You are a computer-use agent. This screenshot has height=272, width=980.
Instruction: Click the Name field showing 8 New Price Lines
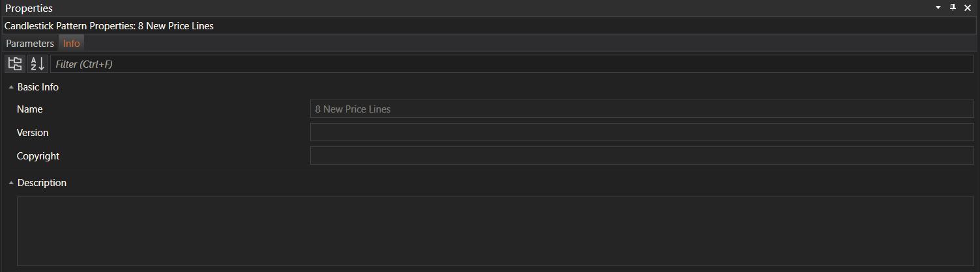[x=642, y=109]
